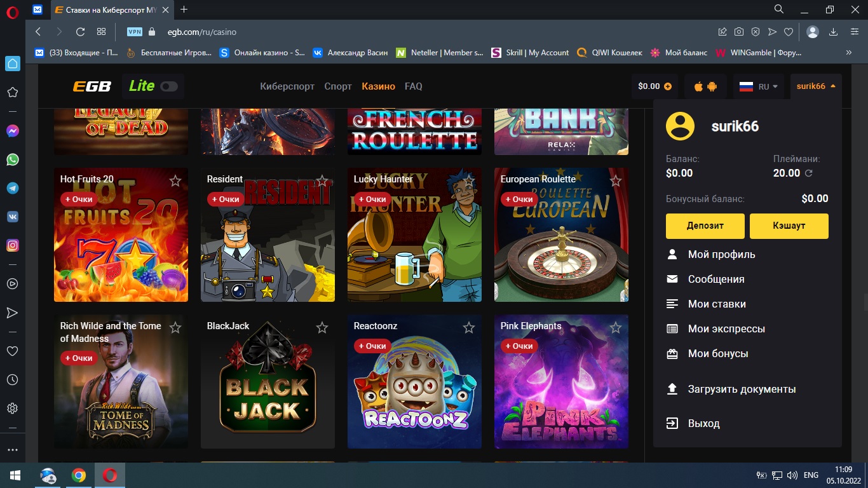The width and height of the screenshot is (868, 488).
Task: Favorite Pink Elephants with the star
Action: [x=616, y=328]
